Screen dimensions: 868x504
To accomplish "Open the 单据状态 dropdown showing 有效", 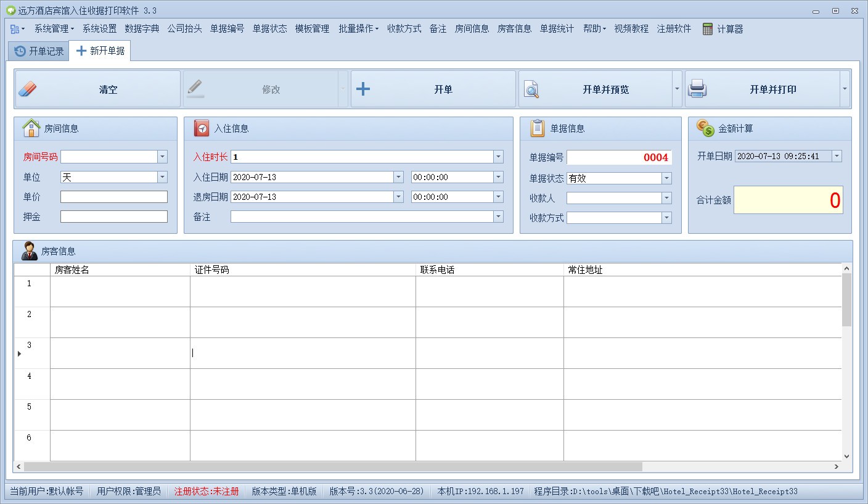I will tap(666, 178).
